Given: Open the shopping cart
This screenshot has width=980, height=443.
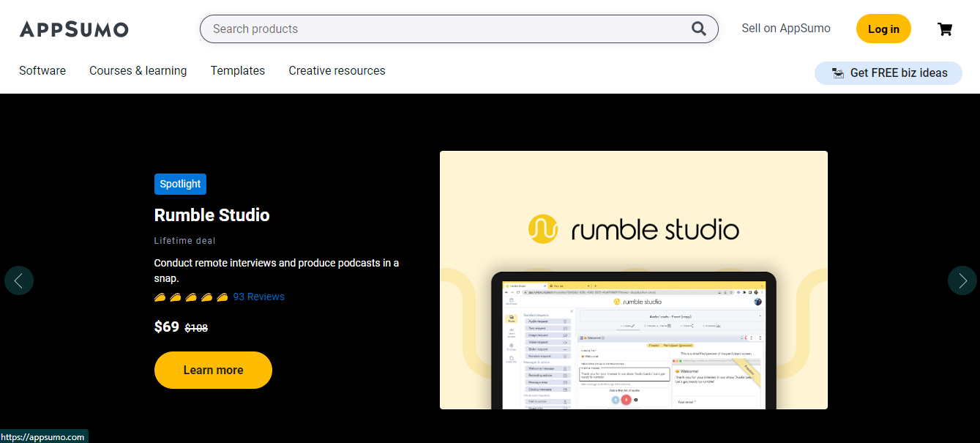Looking at the screenshot, I should pos(945,29).
